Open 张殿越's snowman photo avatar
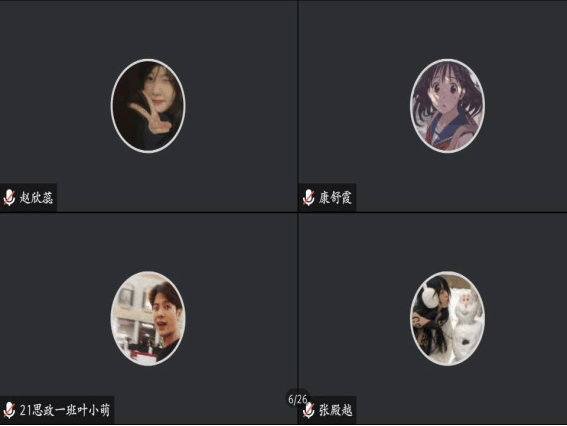Screen dimensions: 567x426 [447, 318]
